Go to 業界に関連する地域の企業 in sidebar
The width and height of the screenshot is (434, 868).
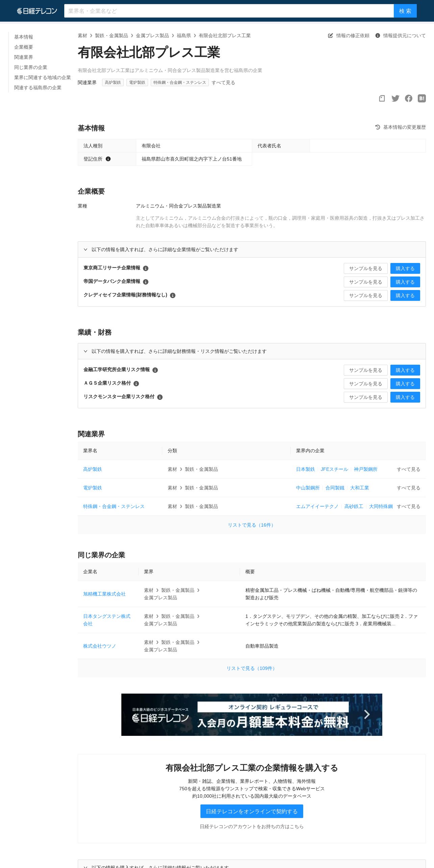(43, 77)
